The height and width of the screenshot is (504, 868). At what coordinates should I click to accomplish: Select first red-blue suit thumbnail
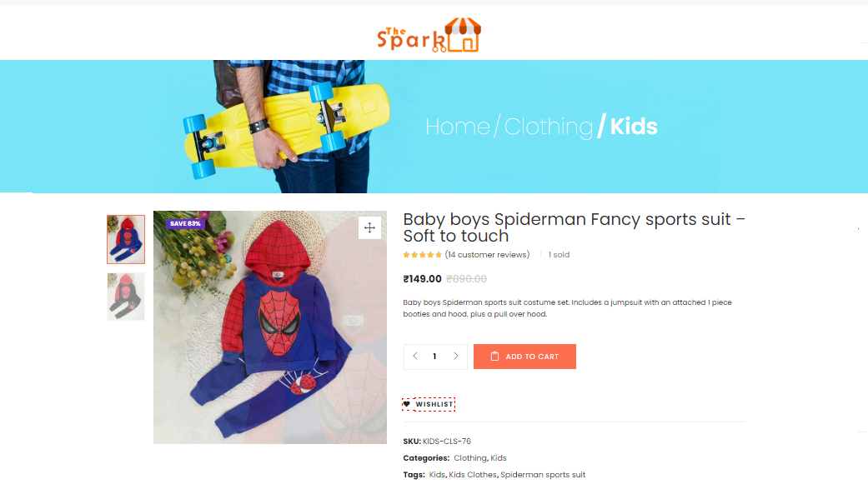[126, 240]
